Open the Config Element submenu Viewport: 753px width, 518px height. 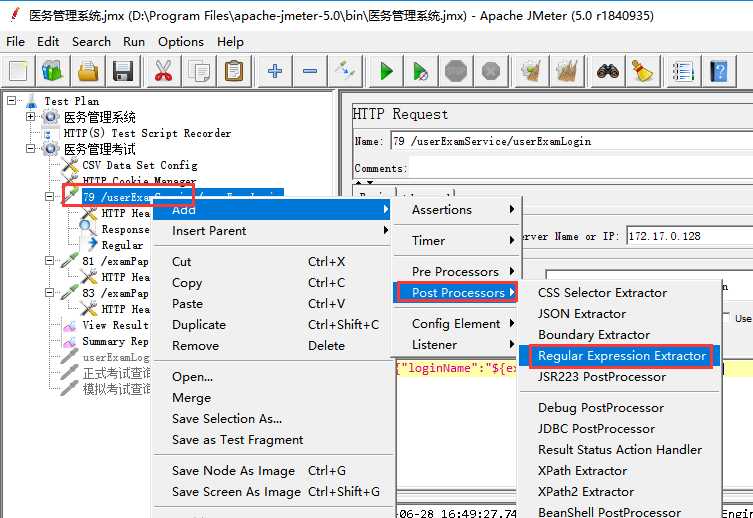click(457, 324)
